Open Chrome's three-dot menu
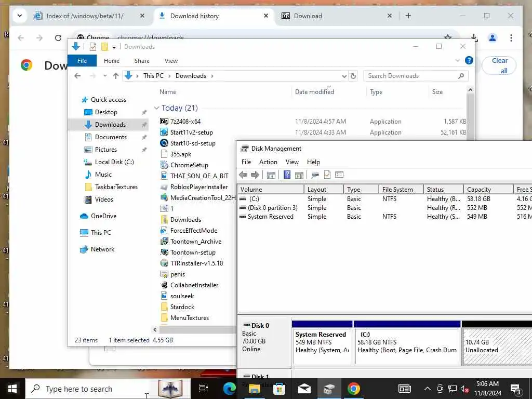 pos(511,37)
